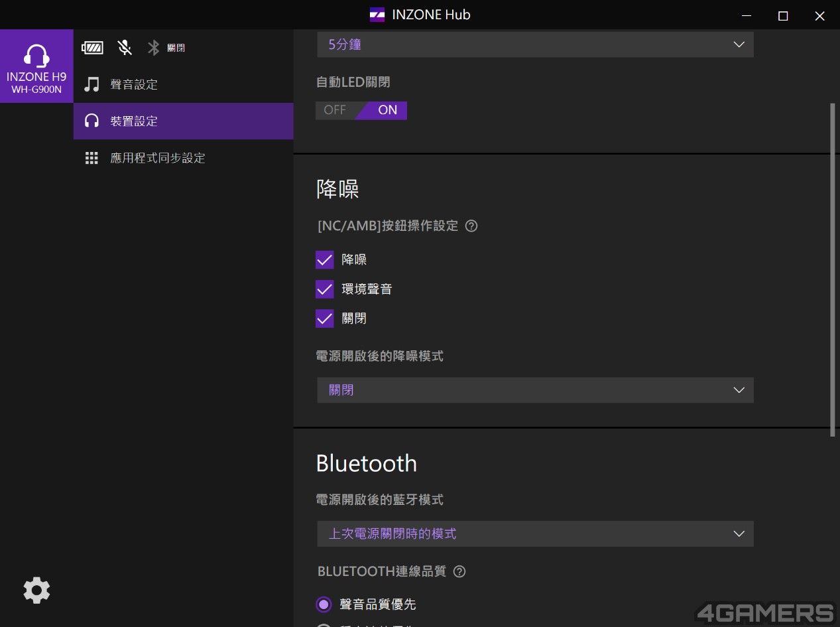Click the 電源開啟後的藍牙模式 label
Image resolution: width=840 pixels, height=627 pixels.
click(380, 500)
